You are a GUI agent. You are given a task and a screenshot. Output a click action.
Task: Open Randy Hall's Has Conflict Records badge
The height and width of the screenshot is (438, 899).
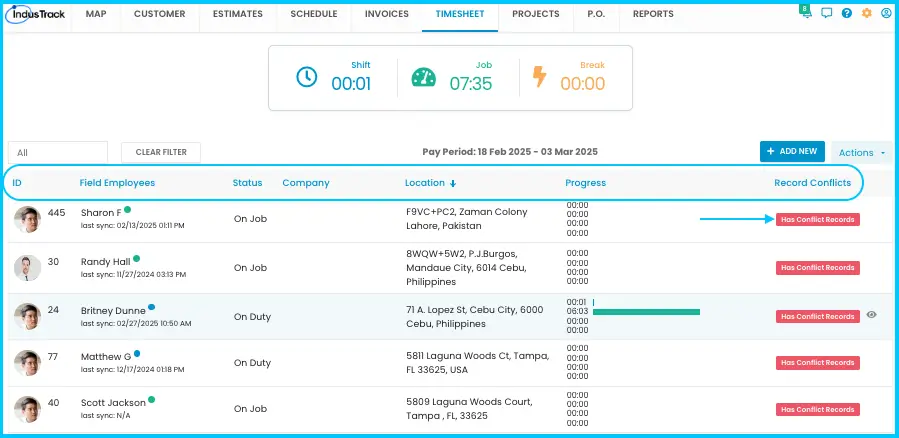[x=818, y=268]
